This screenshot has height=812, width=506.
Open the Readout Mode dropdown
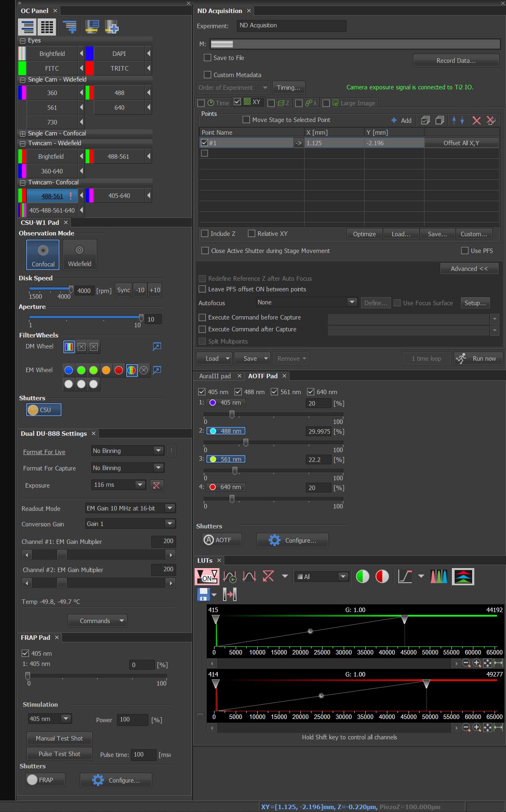pyautogui.click(x=170, y=508)
